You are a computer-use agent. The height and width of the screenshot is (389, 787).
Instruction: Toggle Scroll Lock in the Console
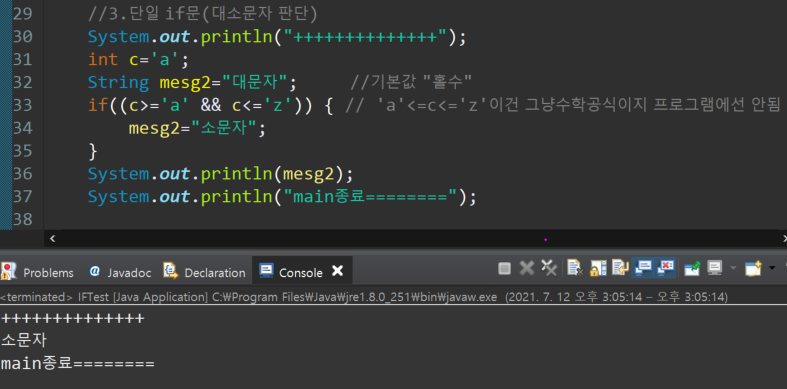click(597, 269)
